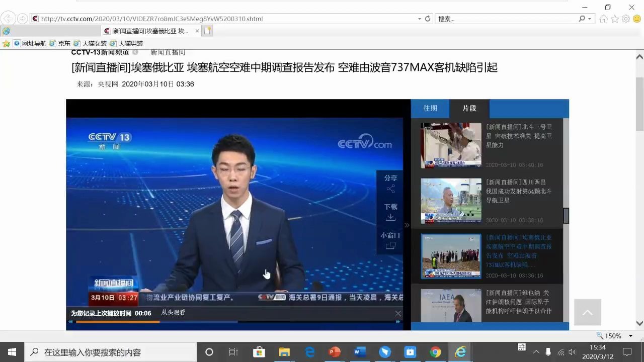
Task: Open PowerPoint from the taskbar
Action: [x=335, y=352]
